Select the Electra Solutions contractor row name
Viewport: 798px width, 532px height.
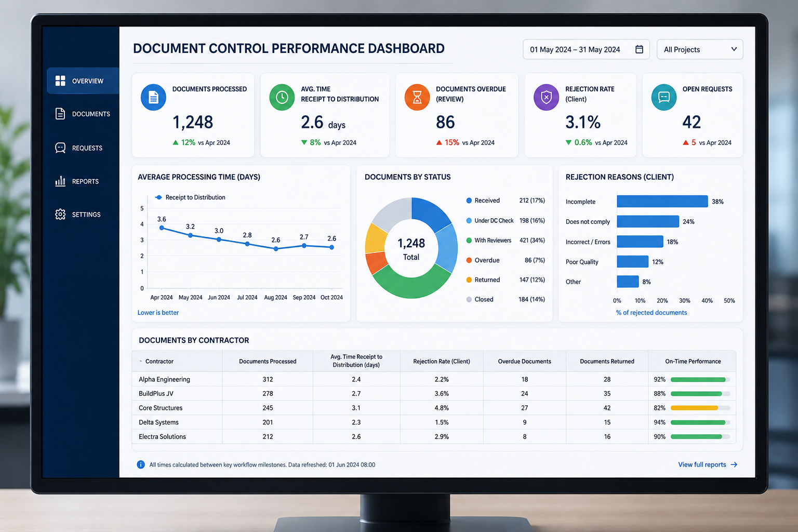(x=162, y=436)
